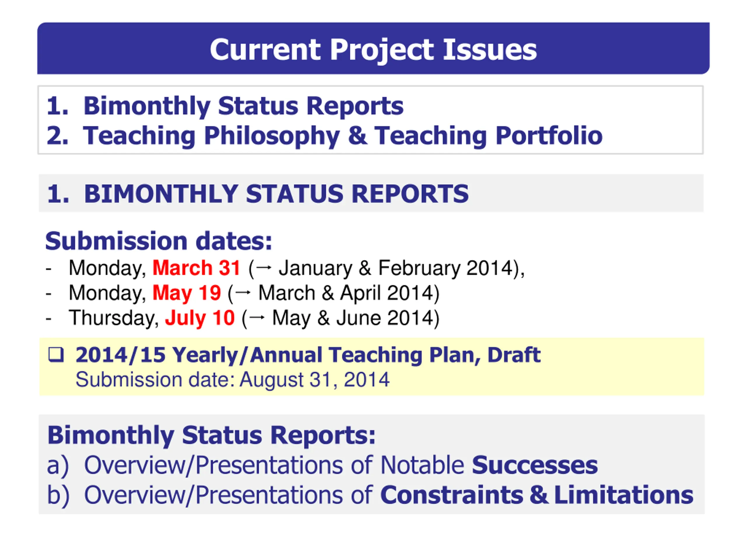Check the Yearly/Annual Teaching Plan checkbox bullet
The width and height of the screenshot is (747, 560).
tap(56, 355)
